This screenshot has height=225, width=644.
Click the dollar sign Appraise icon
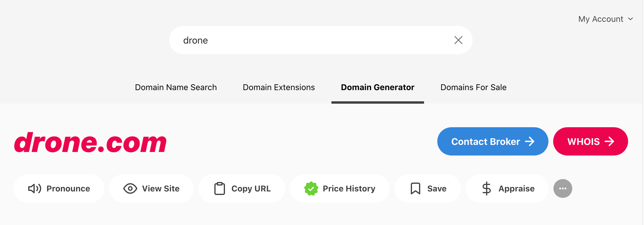487,188
